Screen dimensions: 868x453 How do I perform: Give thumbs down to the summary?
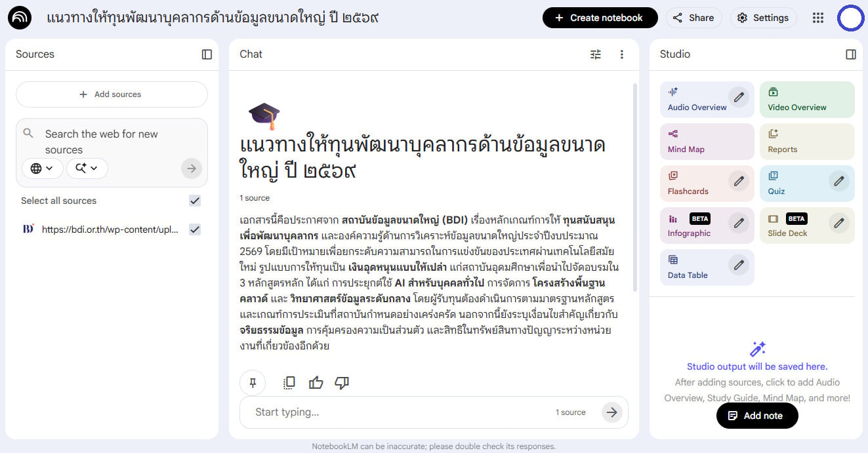point(342,383)
